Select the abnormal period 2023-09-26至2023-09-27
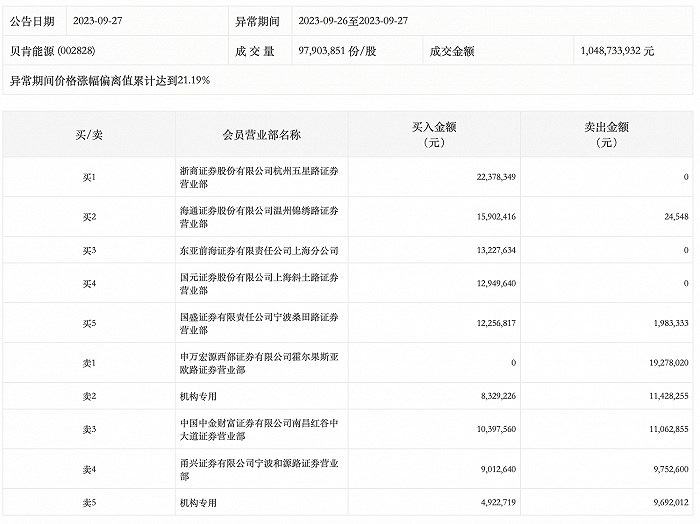Screen dimensions: 700x524 pos(353,21)
